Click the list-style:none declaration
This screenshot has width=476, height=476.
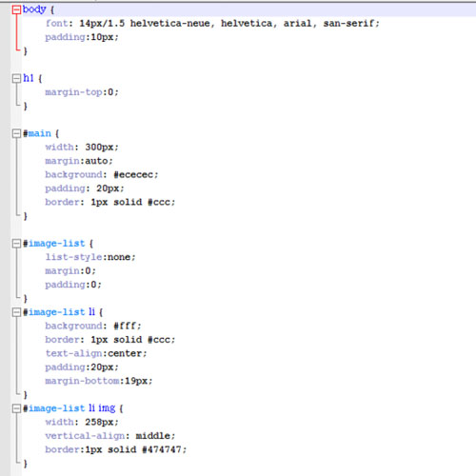90,257
